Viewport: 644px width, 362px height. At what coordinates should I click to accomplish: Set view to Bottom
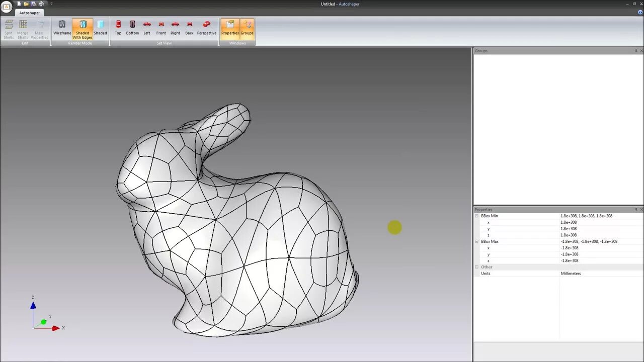132,28
